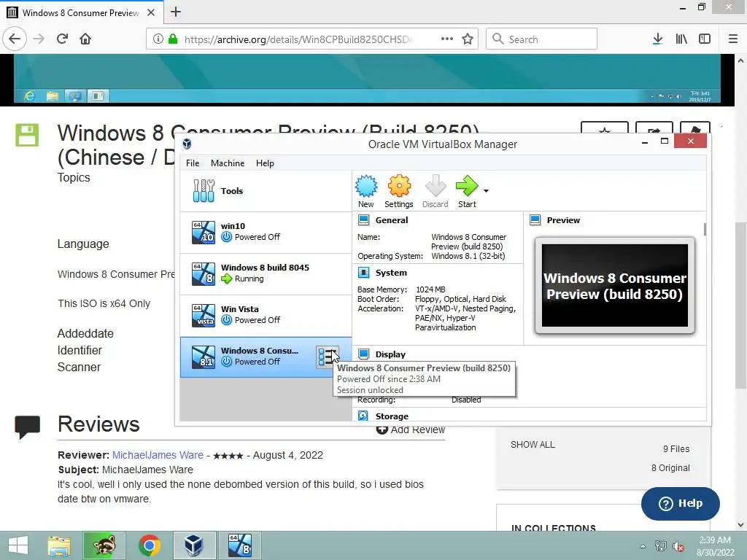This screenshot has width=747, height=560.
Task: Click SHOW ALL files link
Action: 533,444
